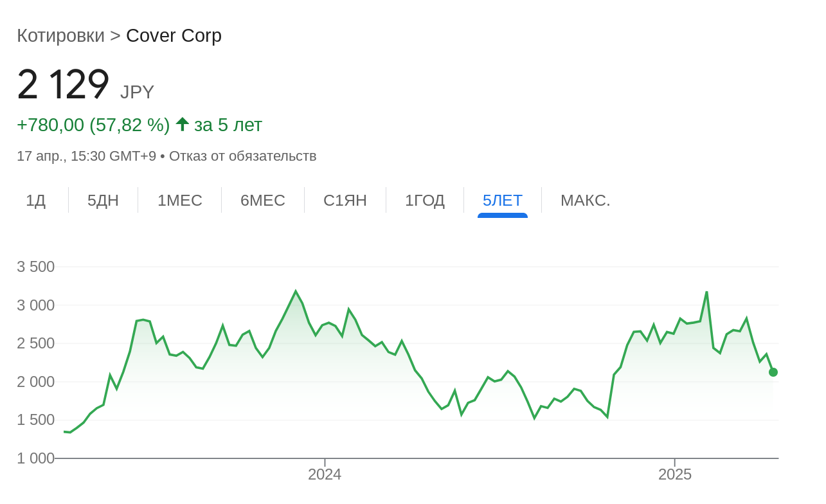
Task: Click the green up arrow icon
Action: [182, 124]
